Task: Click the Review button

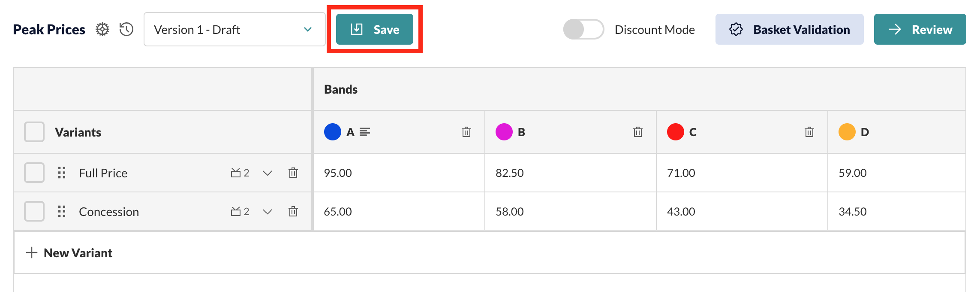Action: point(920,29)
